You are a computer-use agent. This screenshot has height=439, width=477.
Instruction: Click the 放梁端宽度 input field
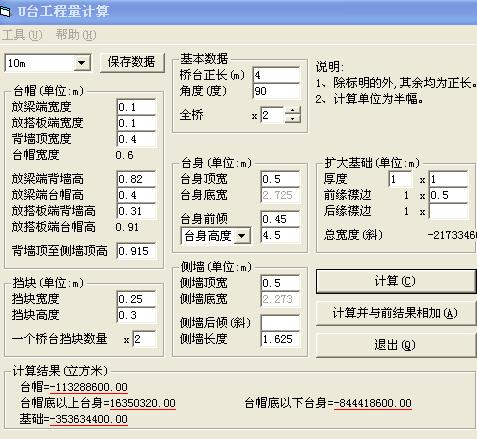coord(136,107)
